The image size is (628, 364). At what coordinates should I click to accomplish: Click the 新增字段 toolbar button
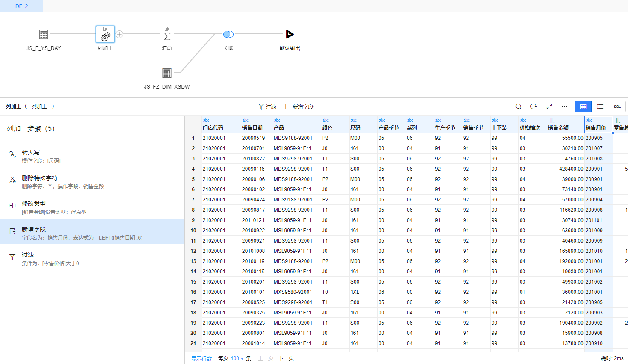point(299,107)
